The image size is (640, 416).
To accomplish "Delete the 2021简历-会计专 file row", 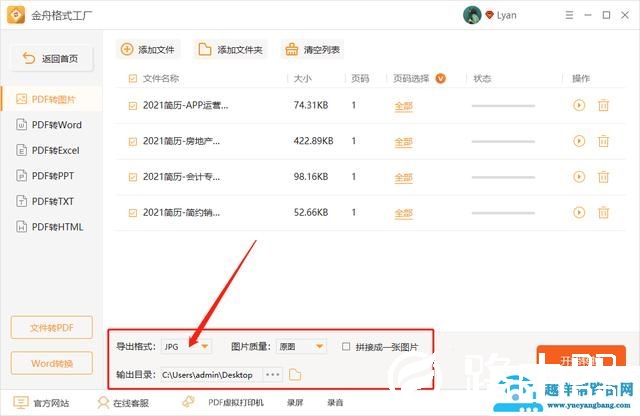I will click(603, 177).
